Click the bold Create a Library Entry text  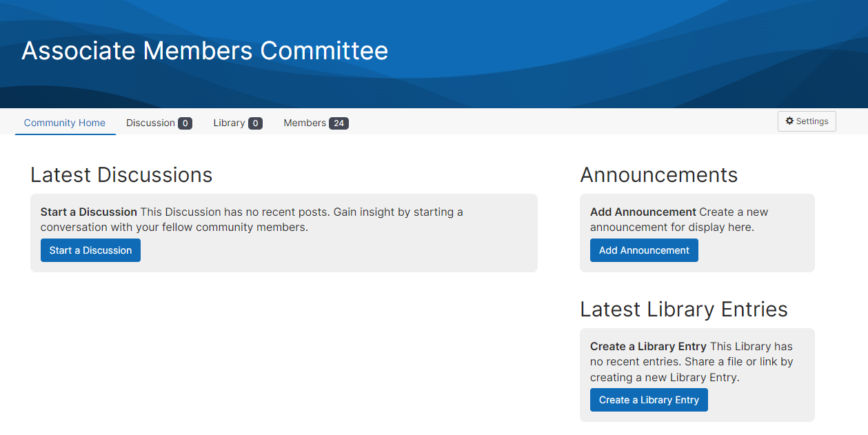point(648,346)
